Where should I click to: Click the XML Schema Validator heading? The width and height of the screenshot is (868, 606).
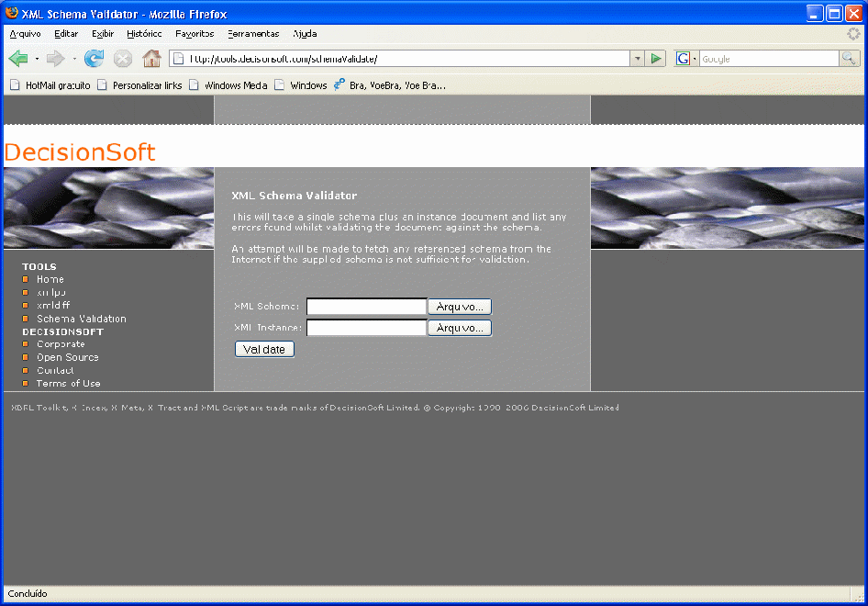pyautogui.click(x=294, y=196)
